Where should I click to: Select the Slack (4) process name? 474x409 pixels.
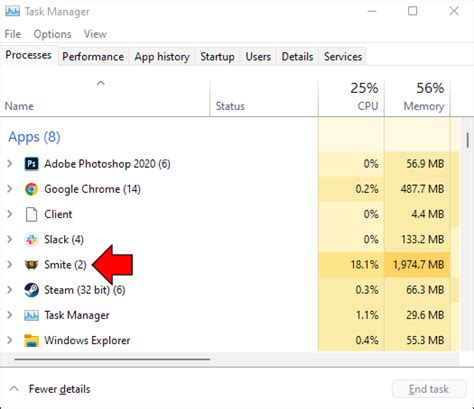64,239
